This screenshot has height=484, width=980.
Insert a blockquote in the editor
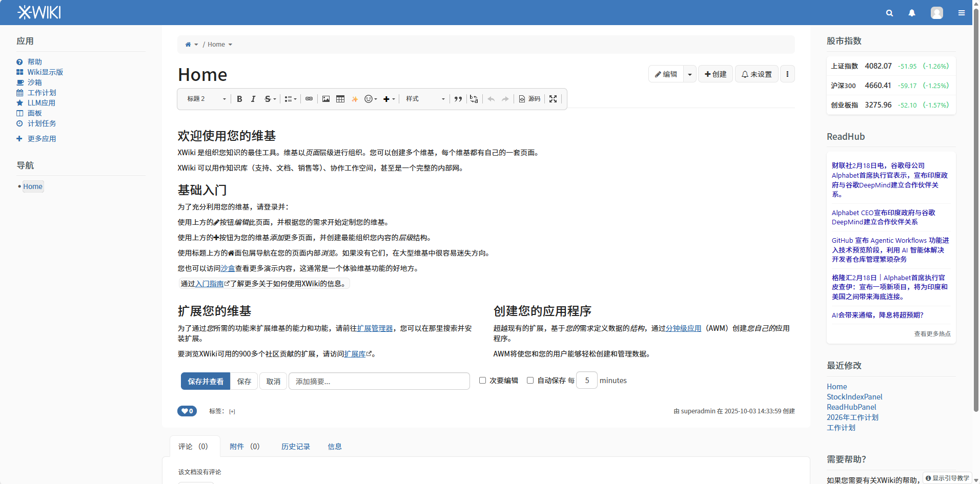tap(458, 99)
